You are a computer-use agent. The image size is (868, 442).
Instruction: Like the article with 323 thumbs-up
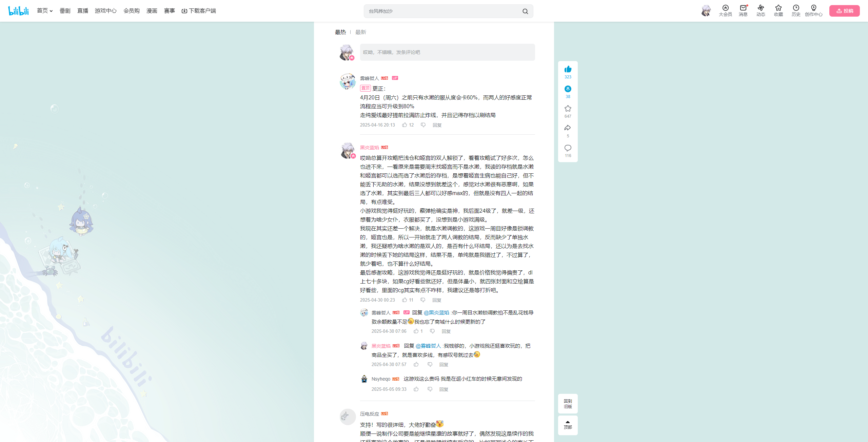point(568,72)
